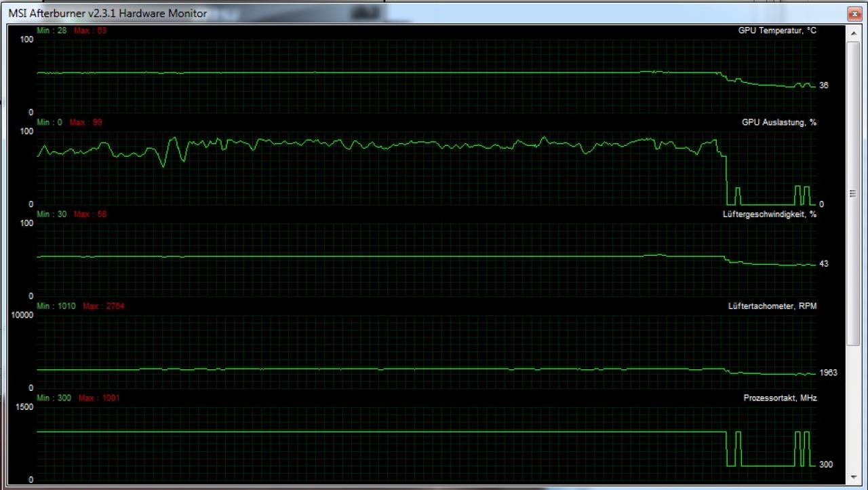Image resolution: width=868 pixels, height=490 pixels.
Task: Click the 'Lüftergeschwindigkeit, %' label
Action: coord(770,214)
